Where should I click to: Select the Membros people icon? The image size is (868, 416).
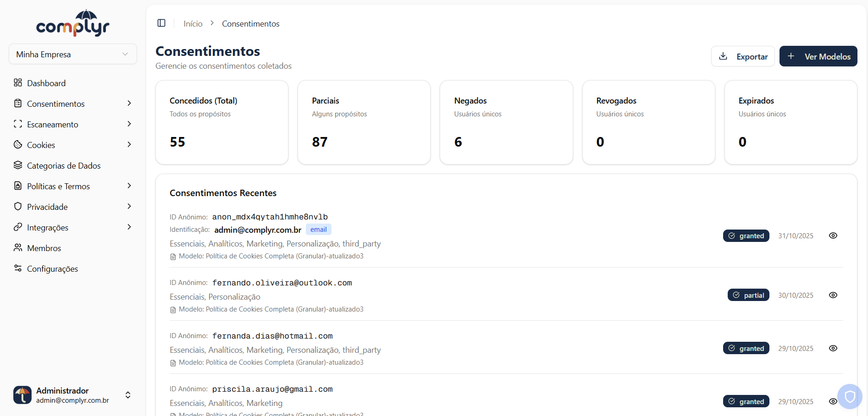(x=18, y=248)
